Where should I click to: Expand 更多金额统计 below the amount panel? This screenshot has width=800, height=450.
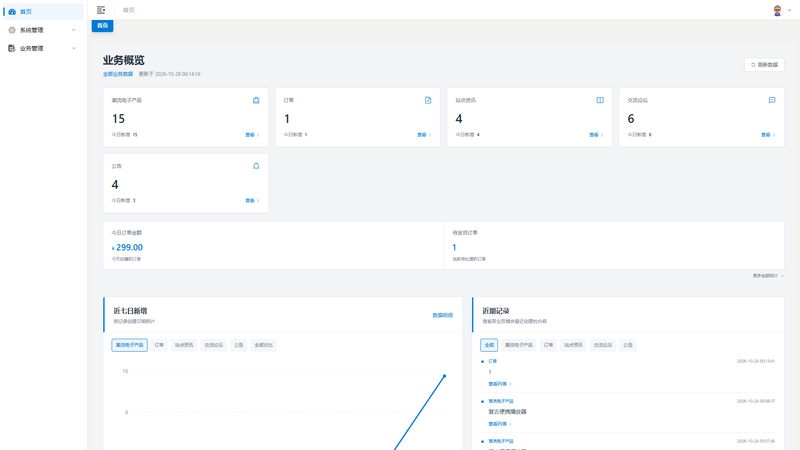(x=768, y=276)
